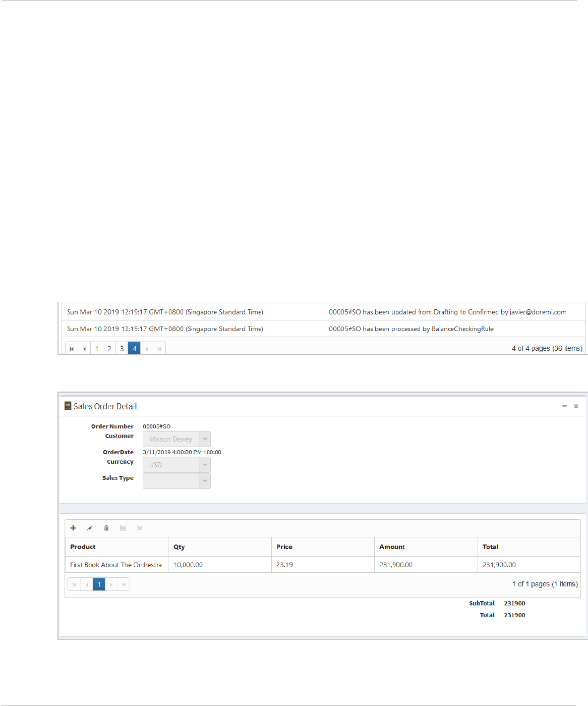Sort grid by Amount column header
This screenshot has width=588, height=706.
[x=426, y=547]
